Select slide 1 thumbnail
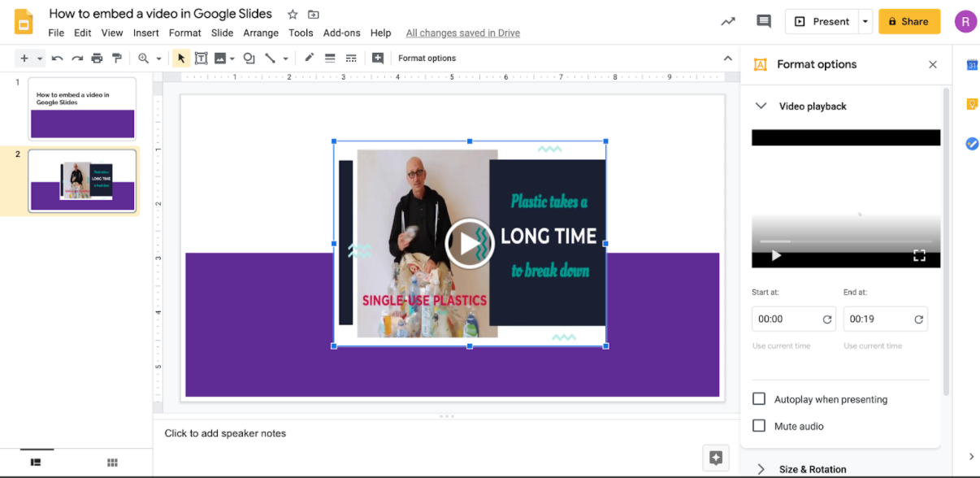 [x=82, y=109]
